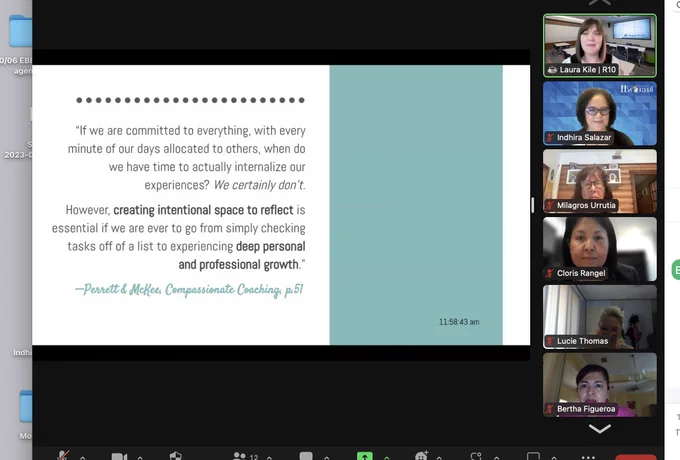Grab the gallery panel divider handle
Viewport: 680px width, 460px height.
pyautogui.click(x=533, y=205)
